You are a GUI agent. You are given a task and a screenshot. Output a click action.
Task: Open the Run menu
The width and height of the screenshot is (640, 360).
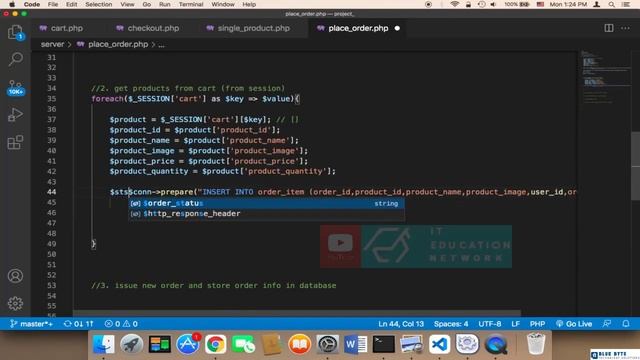(164, 4)
